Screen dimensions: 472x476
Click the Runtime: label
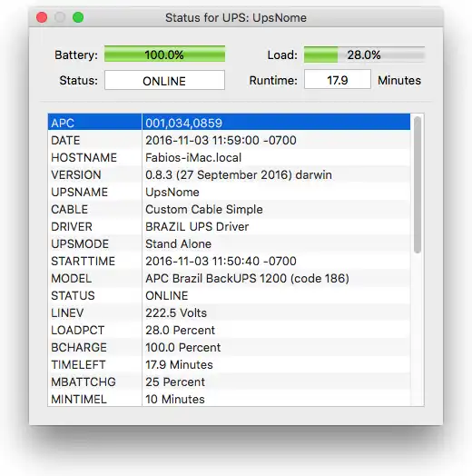(x=273, y=80)
